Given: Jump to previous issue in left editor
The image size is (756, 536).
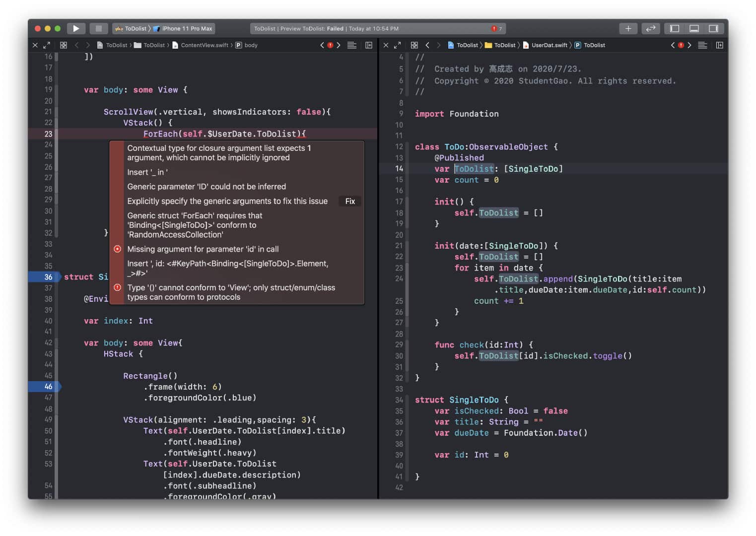Looking at the screenshot, I should (322, 45).
